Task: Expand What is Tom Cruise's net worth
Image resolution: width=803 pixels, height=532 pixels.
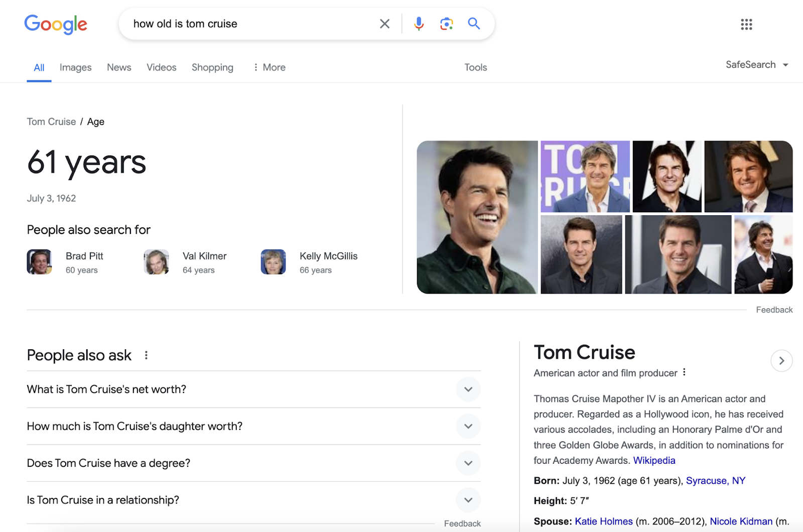Action: click(468, 389)
